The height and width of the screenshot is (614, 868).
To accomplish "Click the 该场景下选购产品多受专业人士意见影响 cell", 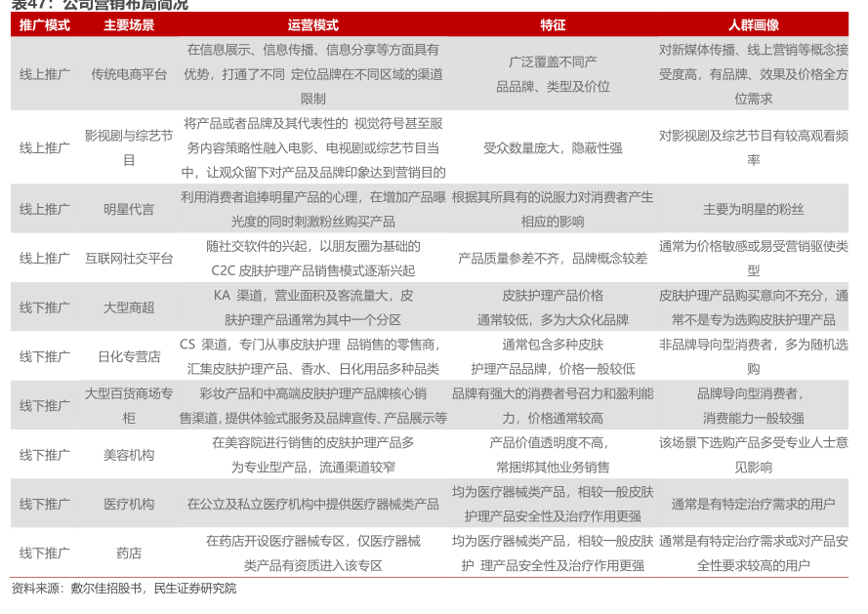I will [754, 455].
